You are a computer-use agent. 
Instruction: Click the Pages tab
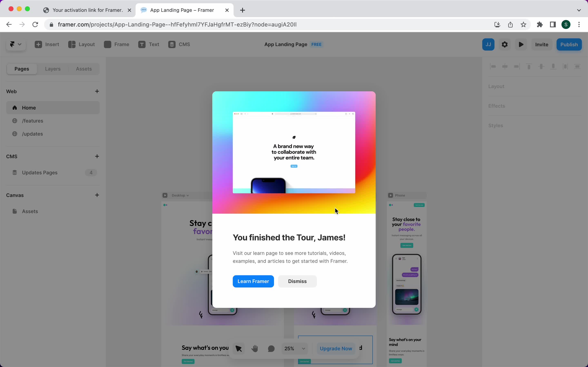[x=22, y=69]
